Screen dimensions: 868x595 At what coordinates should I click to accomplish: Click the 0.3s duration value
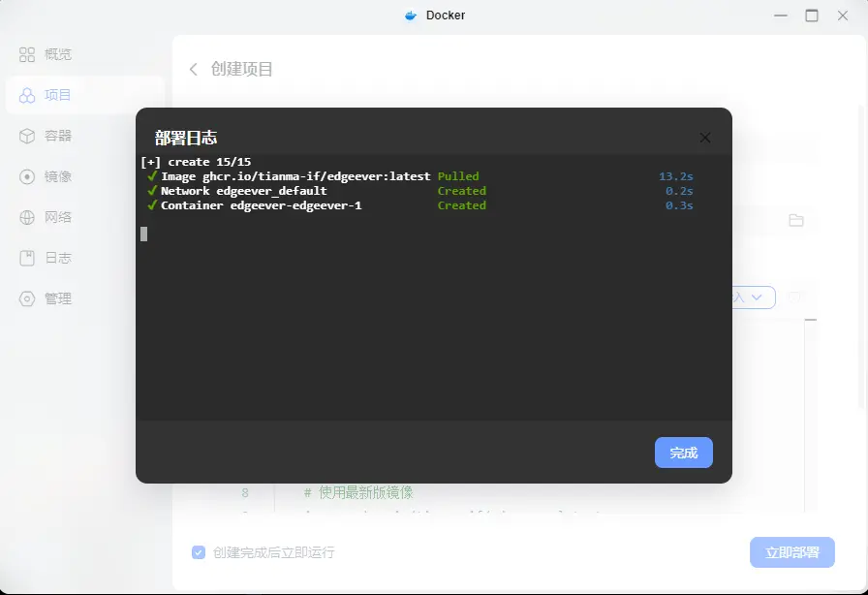click(679, 205)
